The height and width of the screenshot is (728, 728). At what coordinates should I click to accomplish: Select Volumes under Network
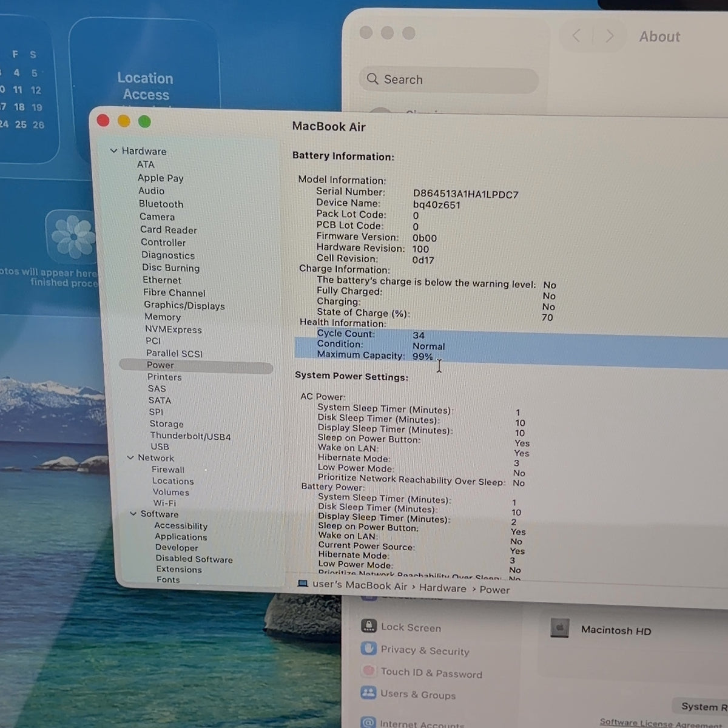coord(171,492)
